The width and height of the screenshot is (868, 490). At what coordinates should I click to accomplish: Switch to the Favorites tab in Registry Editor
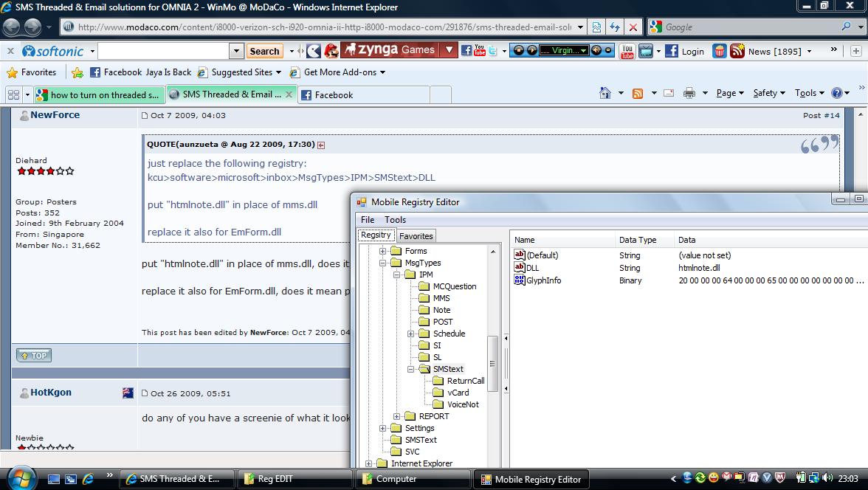(x=416, y=236)
